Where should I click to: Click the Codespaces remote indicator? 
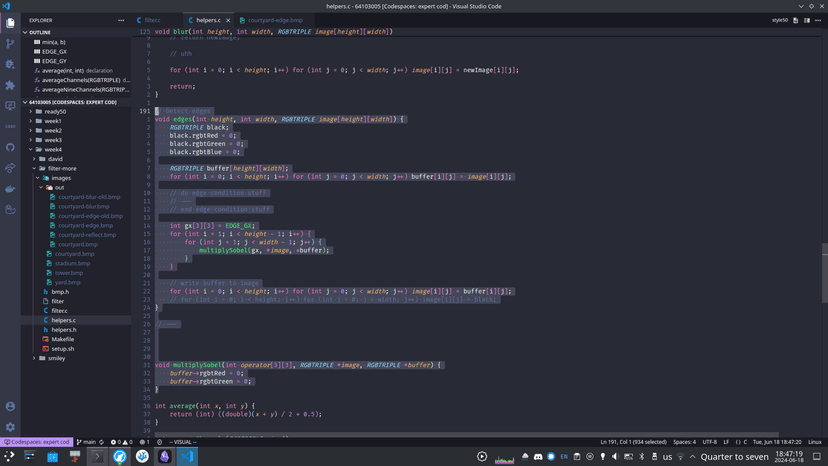[x=36, y=442]
